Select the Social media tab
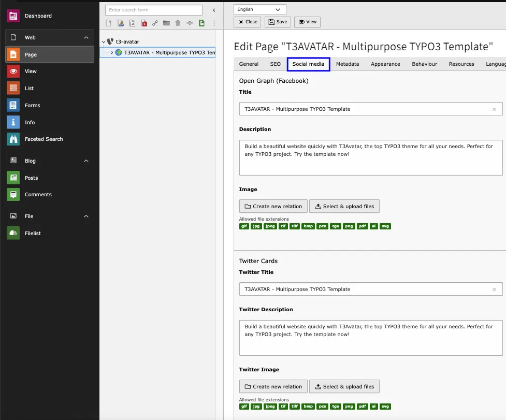This screenshot has width=506, height=420. pos(308,64)
